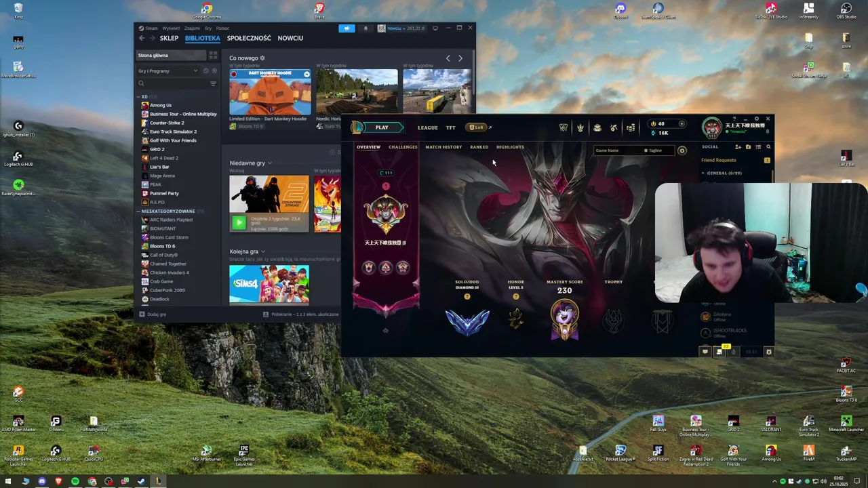
Task: Open Steam announcements megaphone button
Action: (347, 28)
